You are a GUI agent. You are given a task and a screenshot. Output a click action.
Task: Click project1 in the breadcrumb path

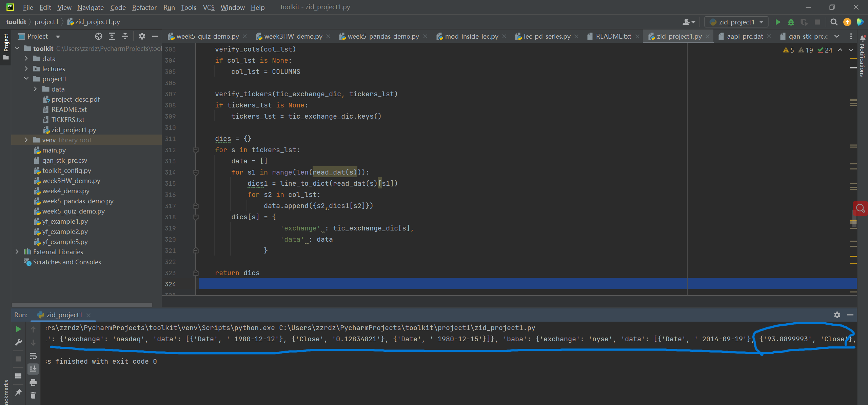tap(46, 22)
